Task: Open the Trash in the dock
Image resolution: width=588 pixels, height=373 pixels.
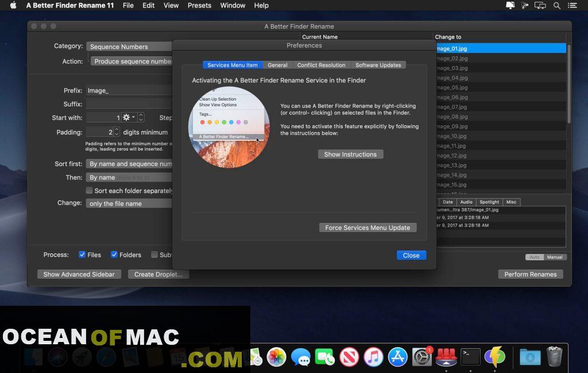Action: 554,356
